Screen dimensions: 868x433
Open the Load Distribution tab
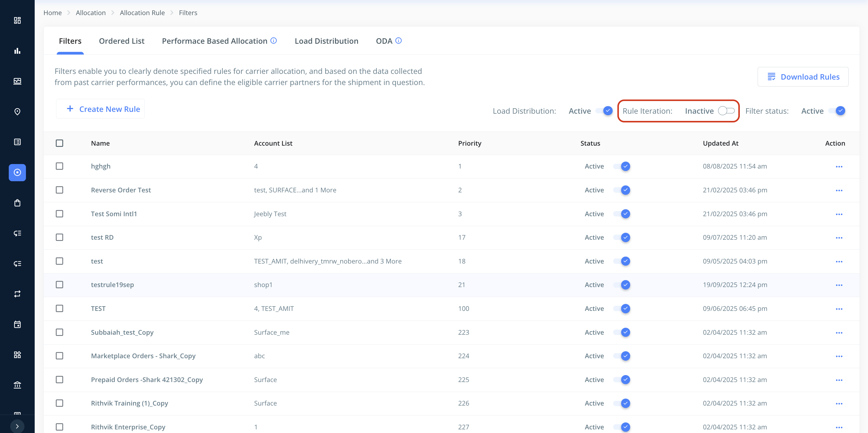click(326, 41)
